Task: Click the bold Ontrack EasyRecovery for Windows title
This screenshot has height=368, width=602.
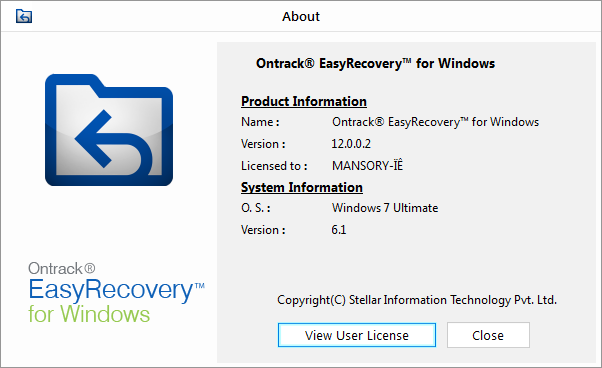Action: 375,63
